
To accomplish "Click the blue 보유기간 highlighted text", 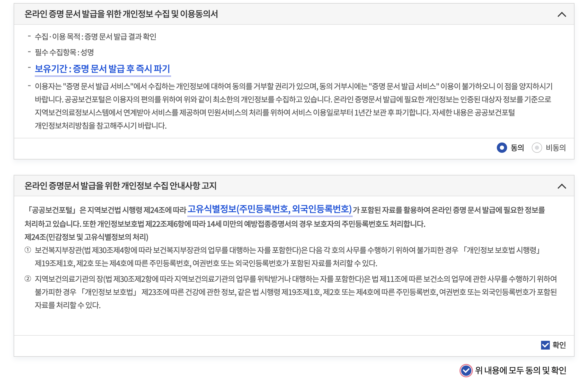I will [x=102, y=69].
